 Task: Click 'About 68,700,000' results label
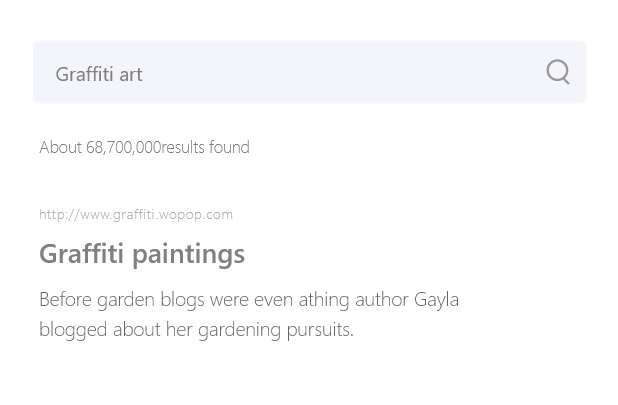tap(100, 147)
